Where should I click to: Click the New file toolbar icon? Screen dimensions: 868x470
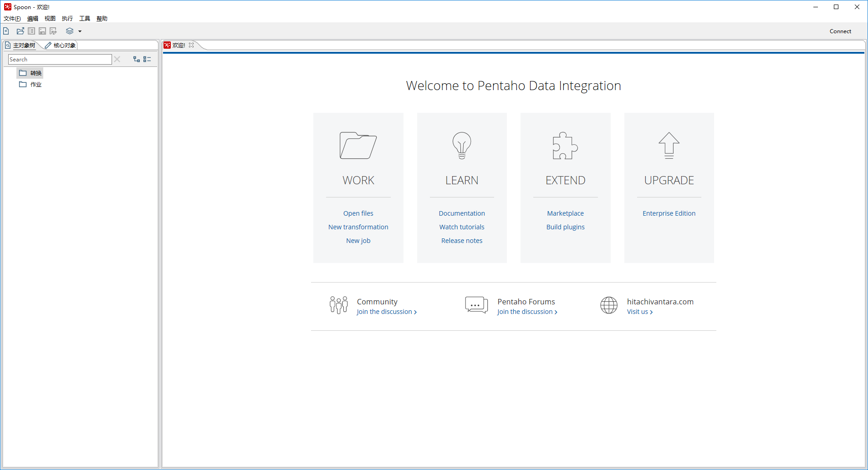click(x=6, y=31)
